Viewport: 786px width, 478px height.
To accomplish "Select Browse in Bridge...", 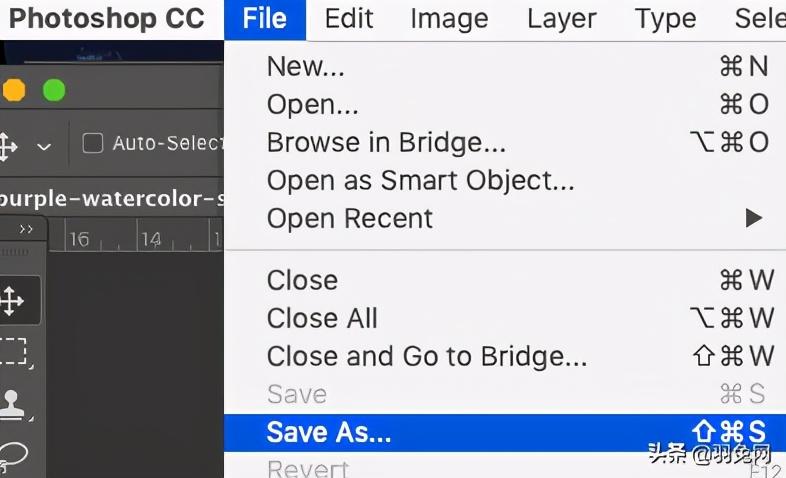I will [386, 142].
